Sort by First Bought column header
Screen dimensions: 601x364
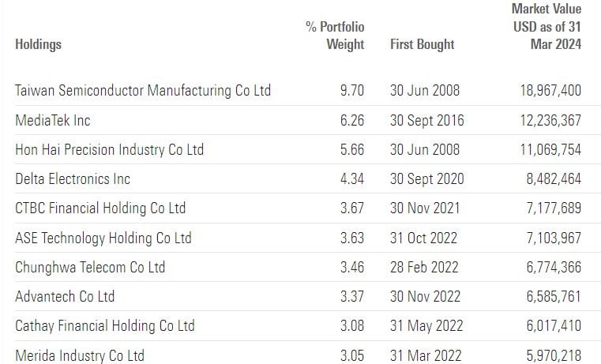(422, 44)
